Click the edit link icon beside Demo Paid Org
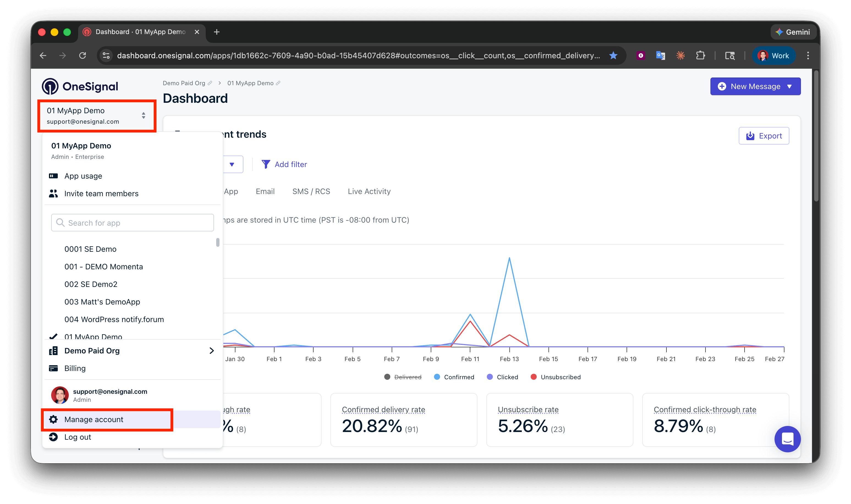The height and width of the screenshot is (504, 851). click(210, 83)
